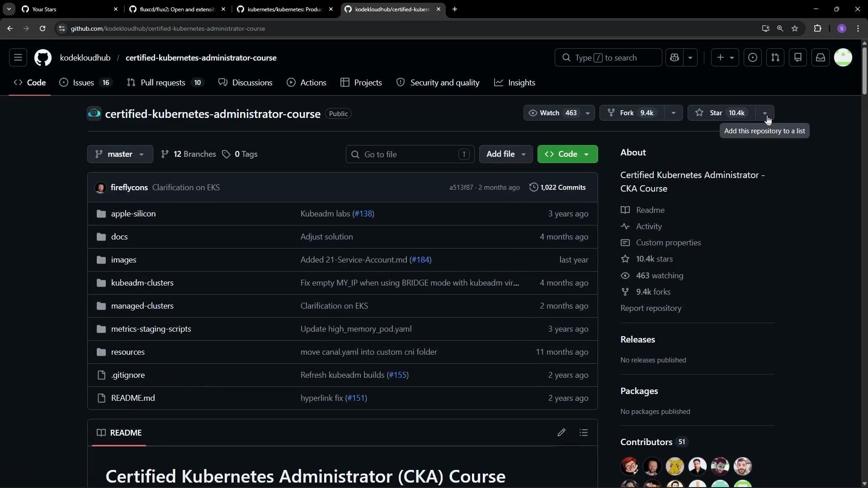View 9.4k forks link
This screenshot has width=868, height=488.
tap(646, 292)
